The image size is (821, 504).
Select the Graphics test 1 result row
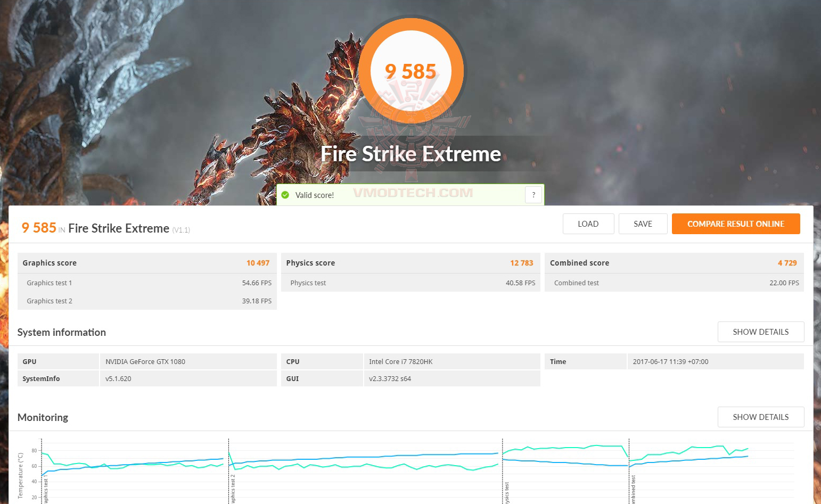tap(146, 283)
